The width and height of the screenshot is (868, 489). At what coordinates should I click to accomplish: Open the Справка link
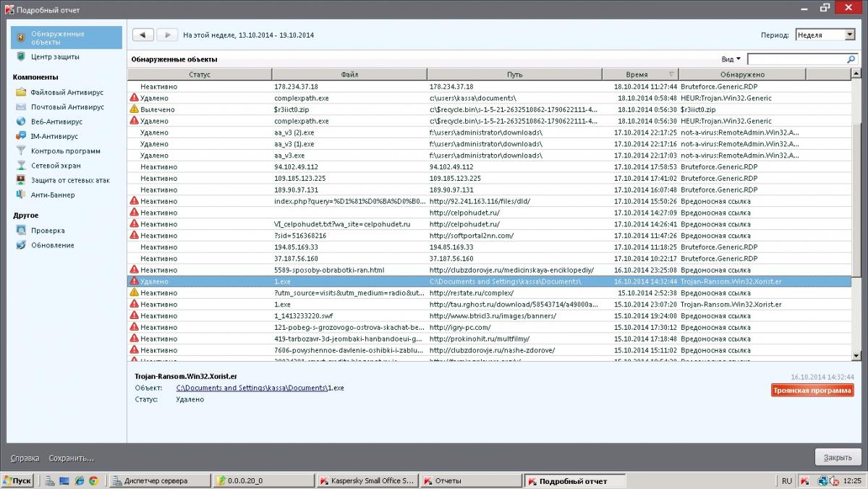click(x=25, y=458)
